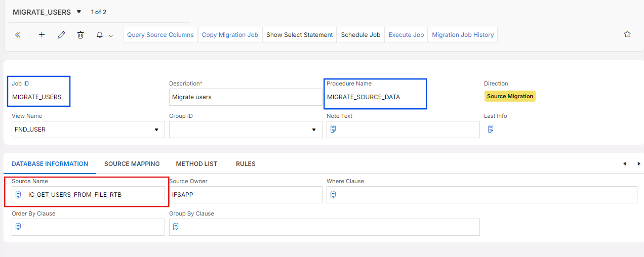The height and width of the screenshot is (257, 644).
Task: Switch to SOURCE MAPPING tab
Action: pos(132,164)
